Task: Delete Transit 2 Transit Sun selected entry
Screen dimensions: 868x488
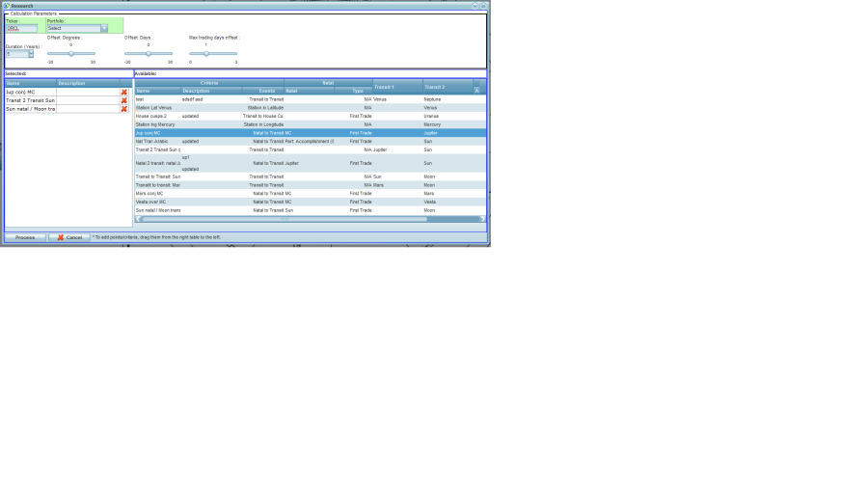Action: point(123,100)
